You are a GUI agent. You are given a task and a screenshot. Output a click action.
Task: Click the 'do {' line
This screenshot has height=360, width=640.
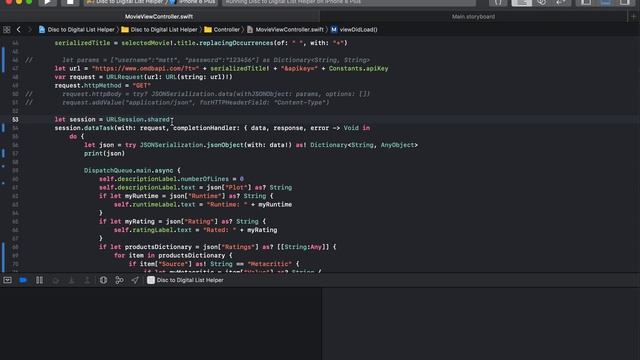click(77, 137)
